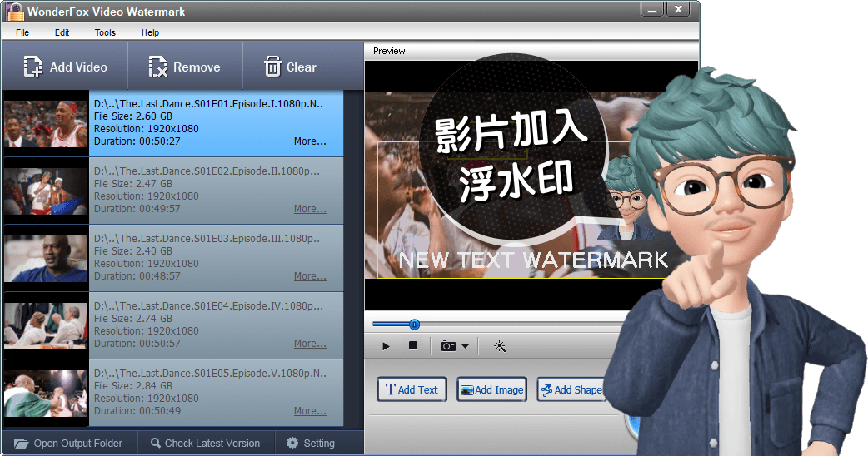This screenshot has width=868, height=456.
Task: Click File Size 2.74 GB text
Action: (132, 319)
